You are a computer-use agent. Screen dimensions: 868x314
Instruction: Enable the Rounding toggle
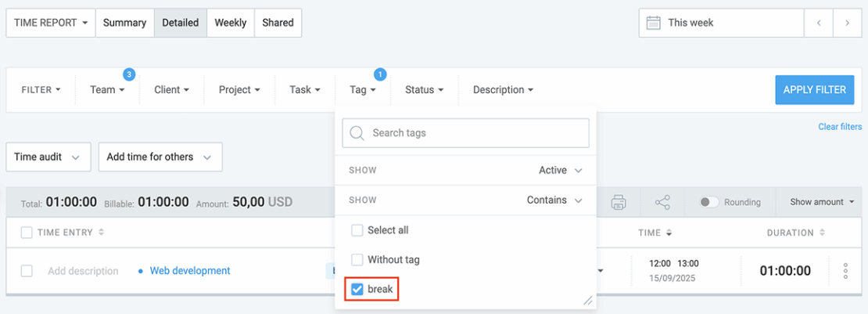coord(709,202)
